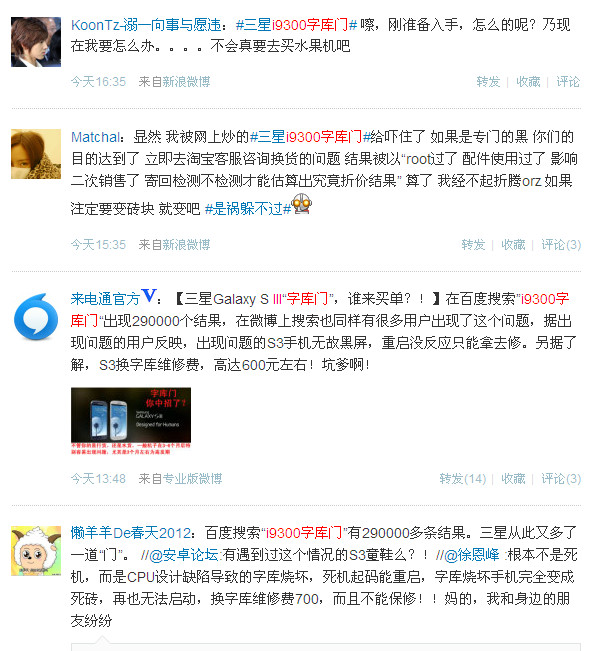Viewport: 594px width, 651px height.
Task: Click 收藏 on the 来电通官方 post
Action: point(513,479)
